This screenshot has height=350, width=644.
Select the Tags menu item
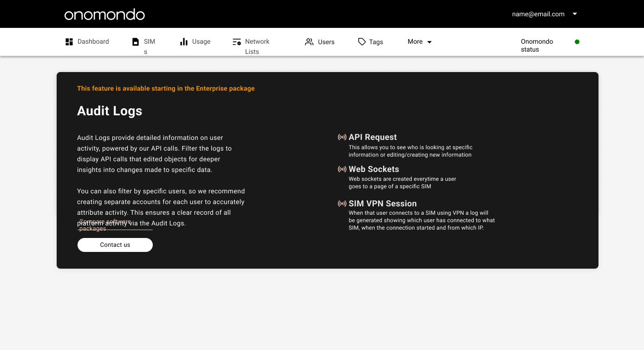click(371, 42)
